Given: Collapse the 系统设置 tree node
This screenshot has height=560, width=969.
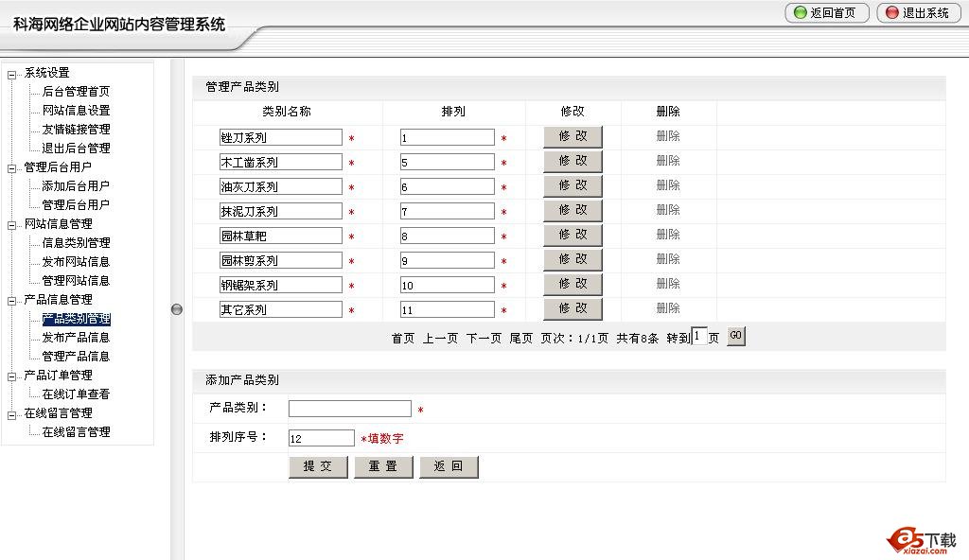Looking at the screenshot, I should 12,74.
